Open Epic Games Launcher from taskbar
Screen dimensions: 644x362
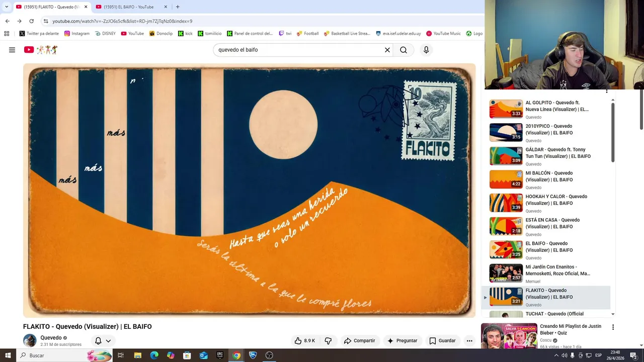[x=220, y=355]
